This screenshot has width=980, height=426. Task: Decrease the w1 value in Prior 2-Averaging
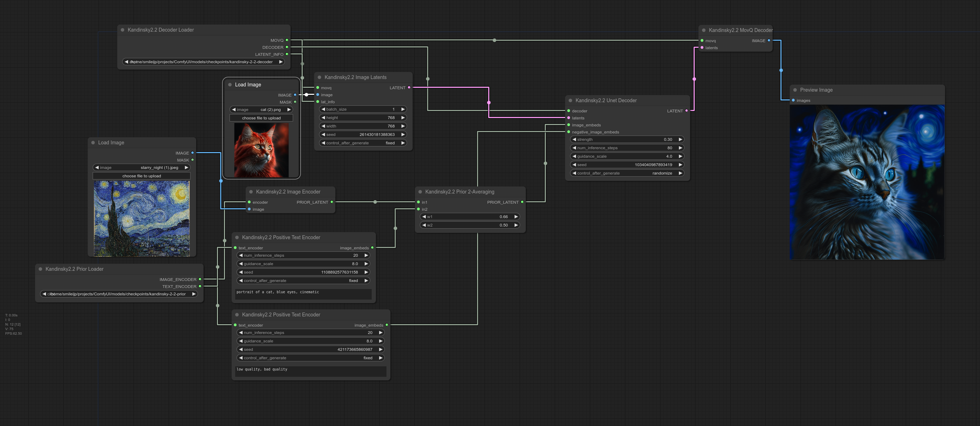424,217
